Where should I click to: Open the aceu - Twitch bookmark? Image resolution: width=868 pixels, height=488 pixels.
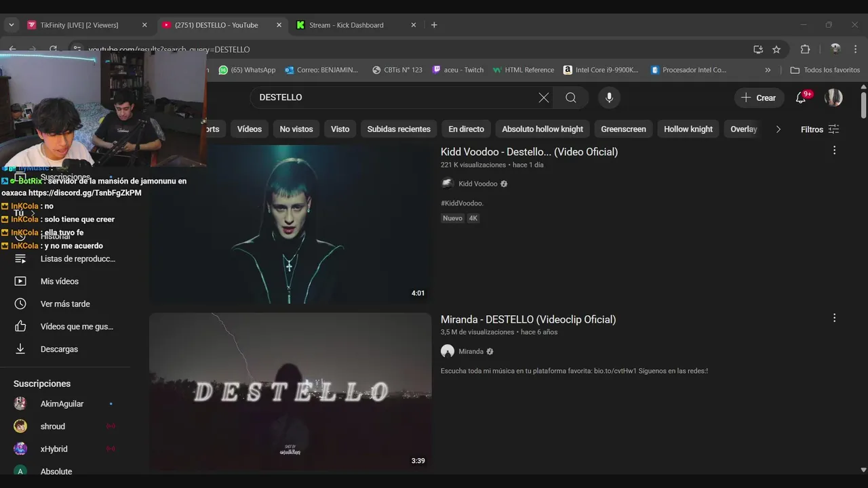pyautogui.click(x=458, y=70)
